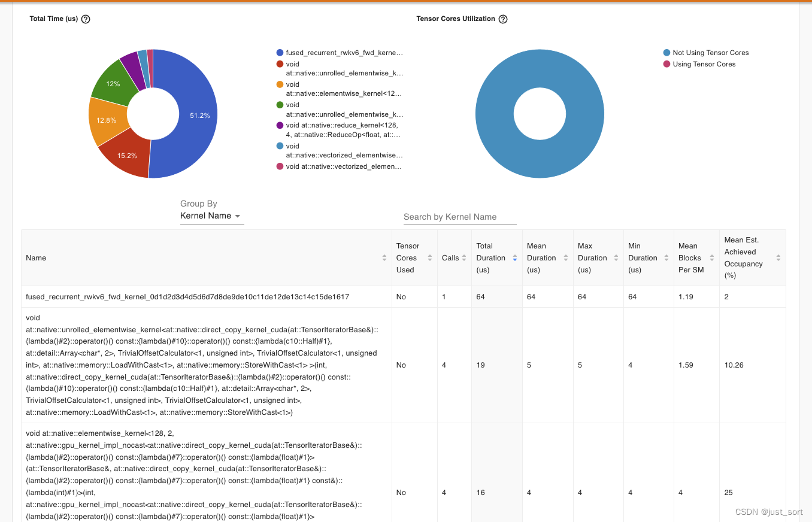Toggle pink vectorized_elemen legend dot
This screenshot has height=522, width=812.
280,166
